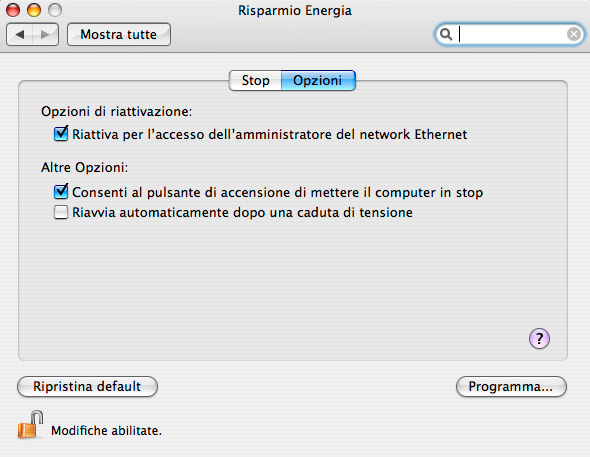Viewport: 590px width, 457px height.
Task: Select the Opzioni tab
Action: click(318, 80)
